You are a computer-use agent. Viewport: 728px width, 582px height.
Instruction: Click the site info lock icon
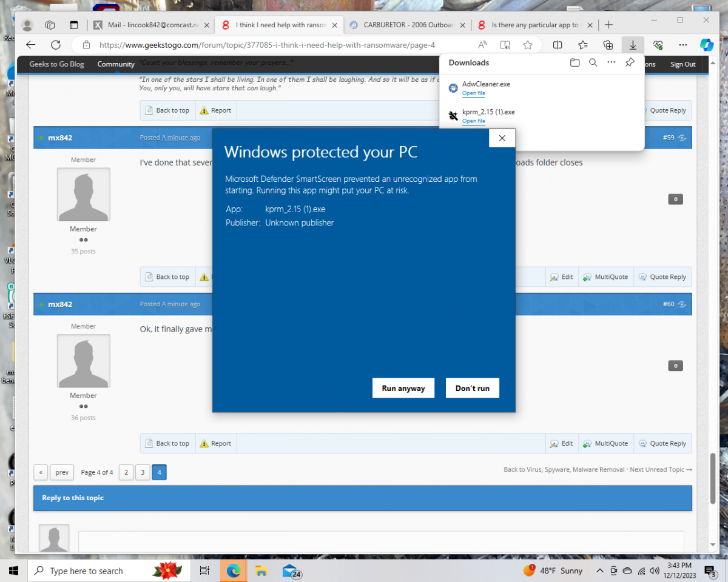pos(86,45)
